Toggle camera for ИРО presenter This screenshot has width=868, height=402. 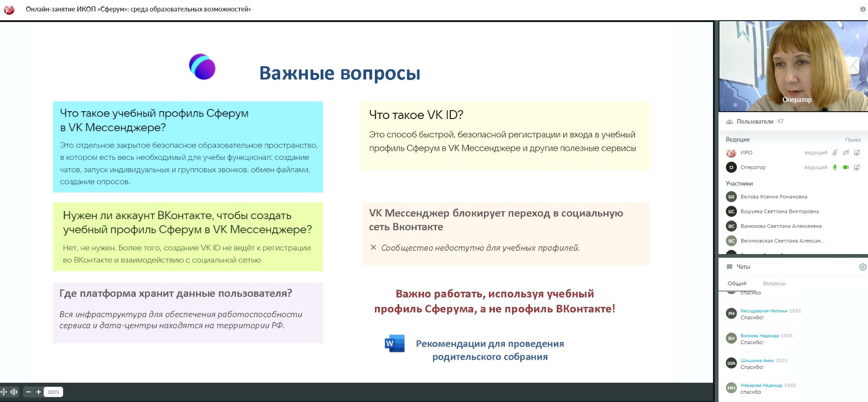point(845,153)
